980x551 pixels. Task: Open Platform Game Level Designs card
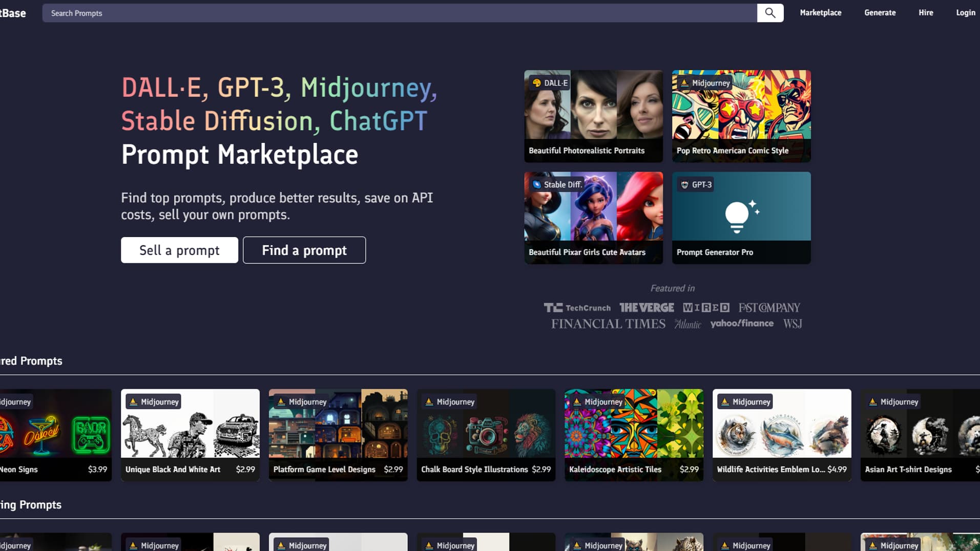pyautogui.click(x=338, y=435)
